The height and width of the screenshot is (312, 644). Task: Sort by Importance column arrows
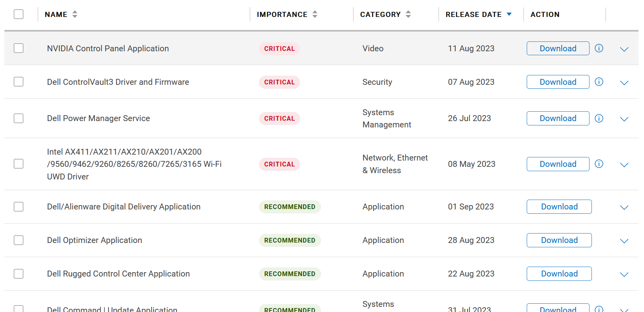tap(315, 14)
